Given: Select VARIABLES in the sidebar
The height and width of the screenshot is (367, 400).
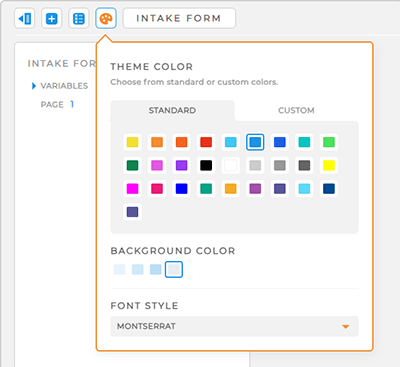Looking at the screenshot, I should 64,86.
